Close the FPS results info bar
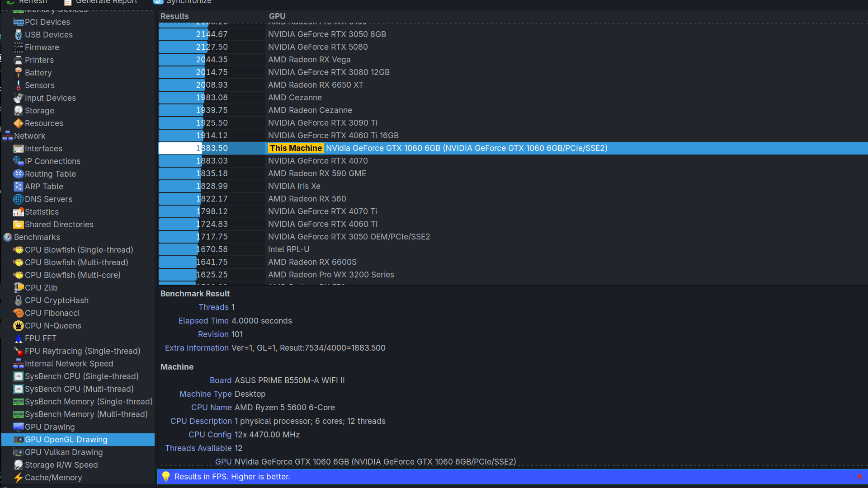 (859, 477)
